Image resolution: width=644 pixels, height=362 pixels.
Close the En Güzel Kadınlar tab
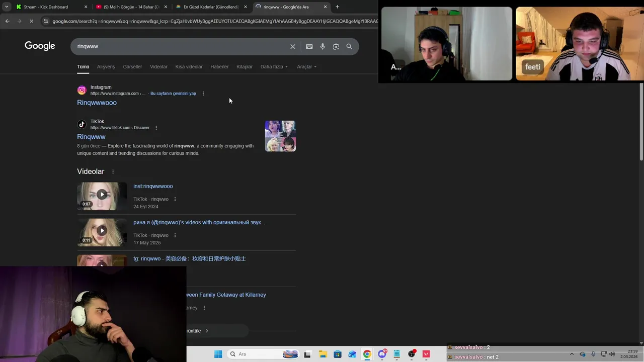point(246,7)
